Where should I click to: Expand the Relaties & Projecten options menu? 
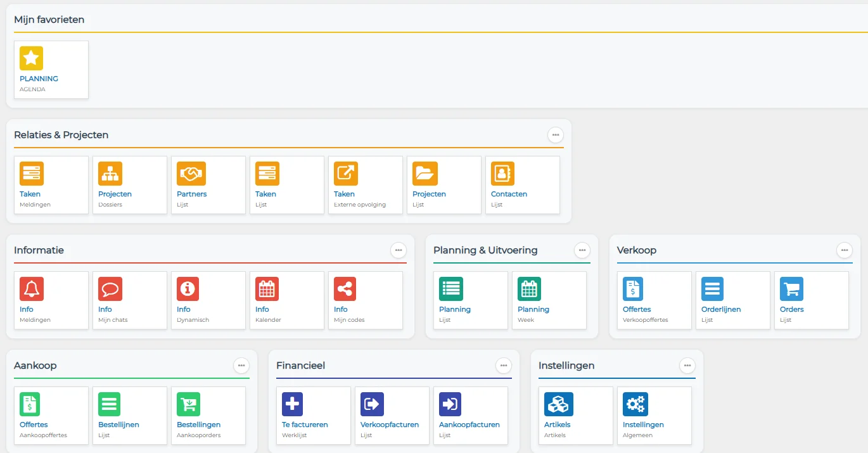coord(556,135)
